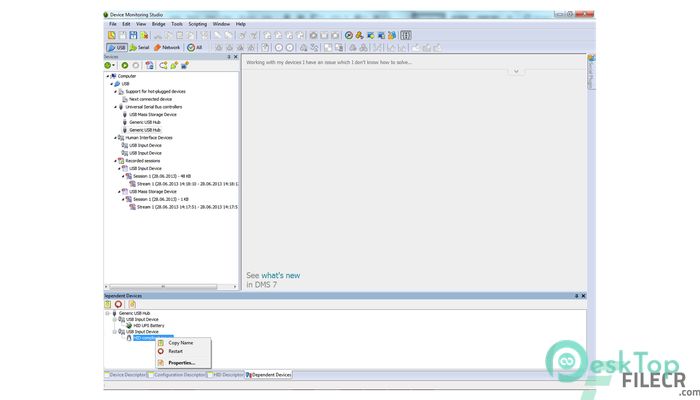The width and height of the screenshot is (700, 400).
Task: Switch to HID Descriptor tab
Action: (x=225, y=375)
